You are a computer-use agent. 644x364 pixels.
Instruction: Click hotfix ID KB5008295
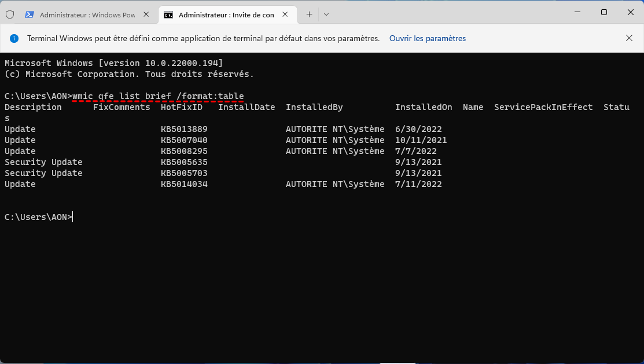click(x=184, y=151)
